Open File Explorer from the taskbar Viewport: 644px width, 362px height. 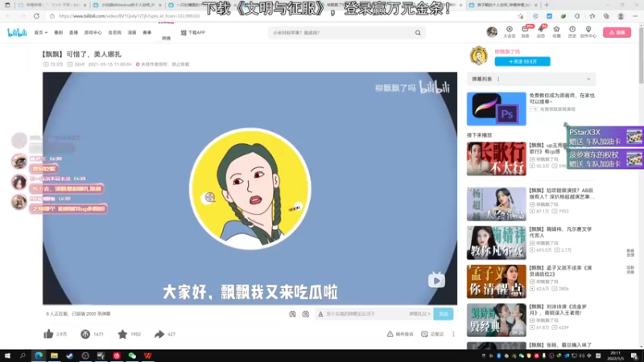54,356
